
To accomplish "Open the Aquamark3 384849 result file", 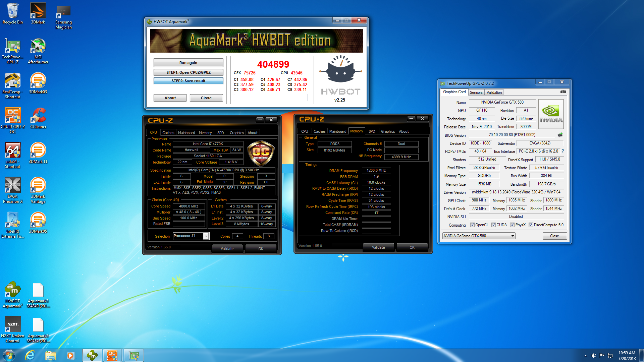I will [x=38, y=295].
